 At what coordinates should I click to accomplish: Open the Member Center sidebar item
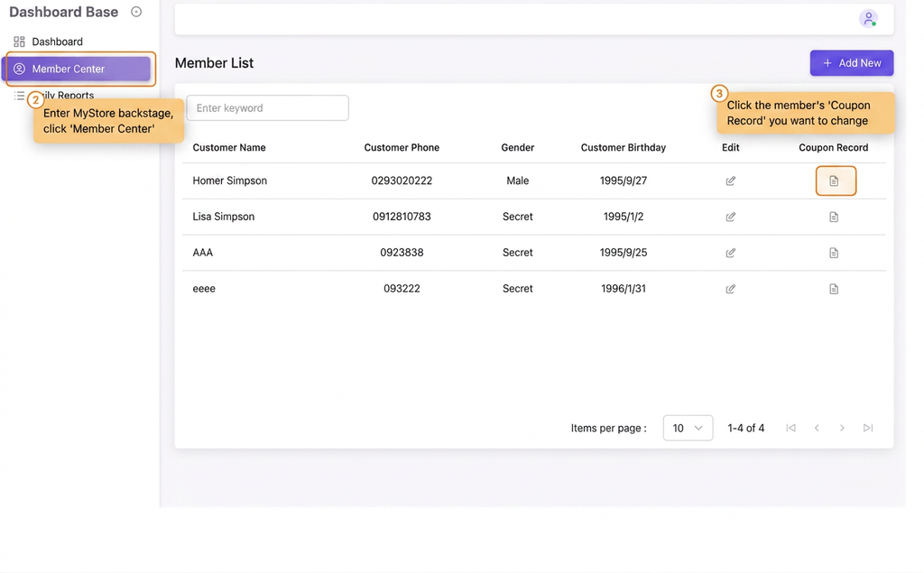point(79,69)
